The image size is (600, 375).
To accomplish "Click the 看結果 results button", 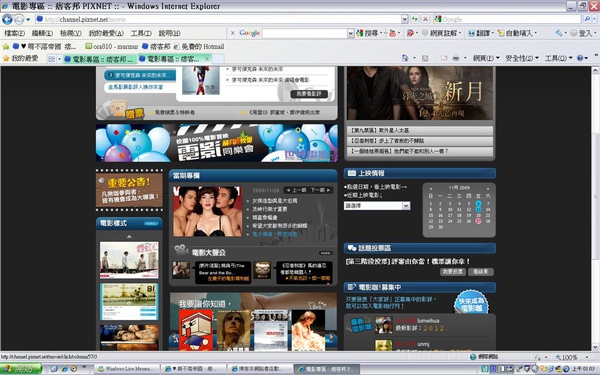I will pyautogui.click(x=480, y=272).
